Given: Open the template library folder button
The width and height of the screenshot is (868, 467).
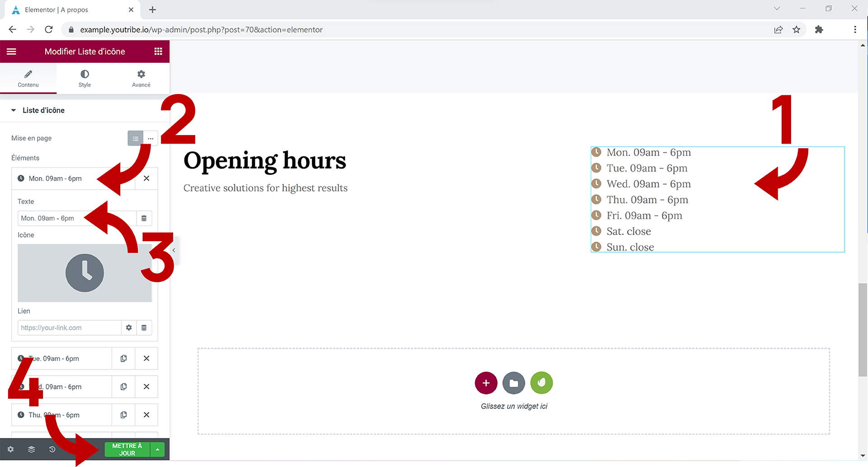Looking at the screenshot, I should click(514, 383).
